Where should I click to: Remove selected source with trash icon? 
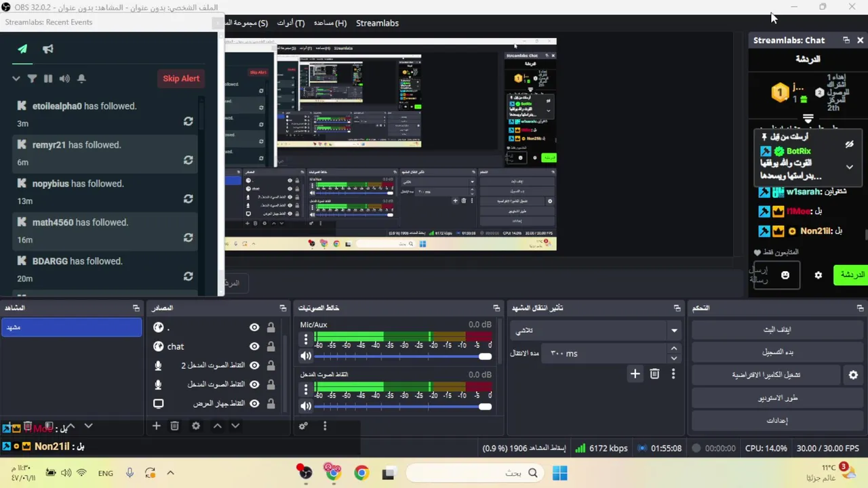pos(174,426)
